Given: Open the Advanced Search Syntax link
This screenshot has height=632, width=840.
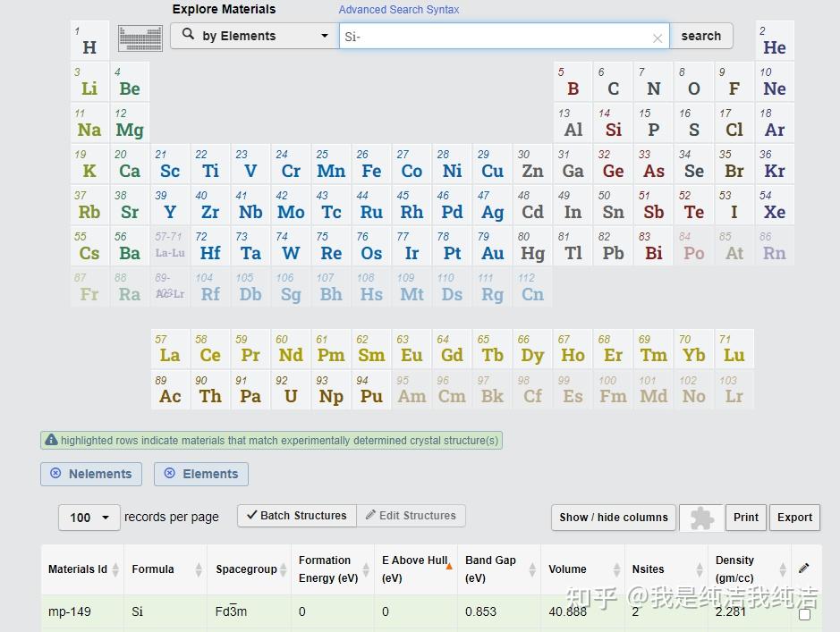Looking at the screenshot, I should (398, 10).
